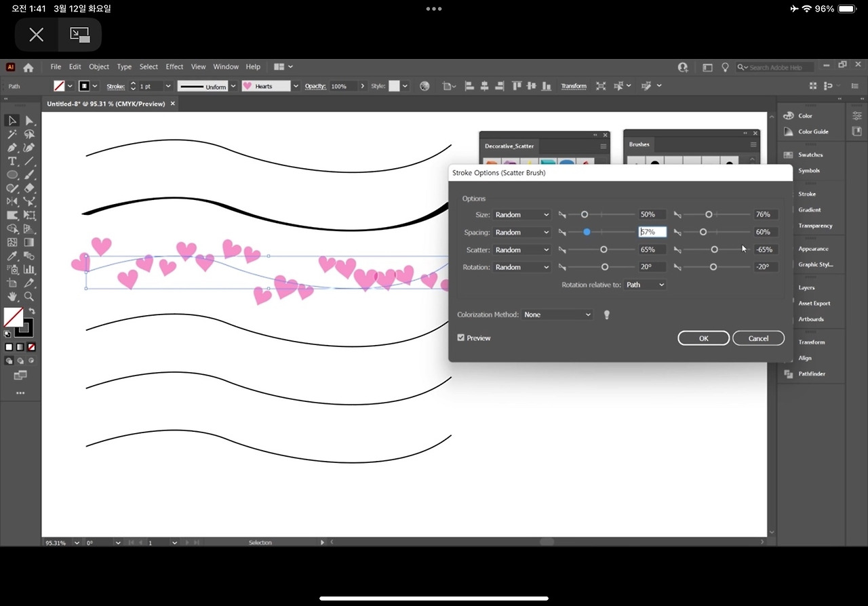This screenshot has height=606, width=868.
Task: Select the Paintbrush tool
Action: coord(29,175)
